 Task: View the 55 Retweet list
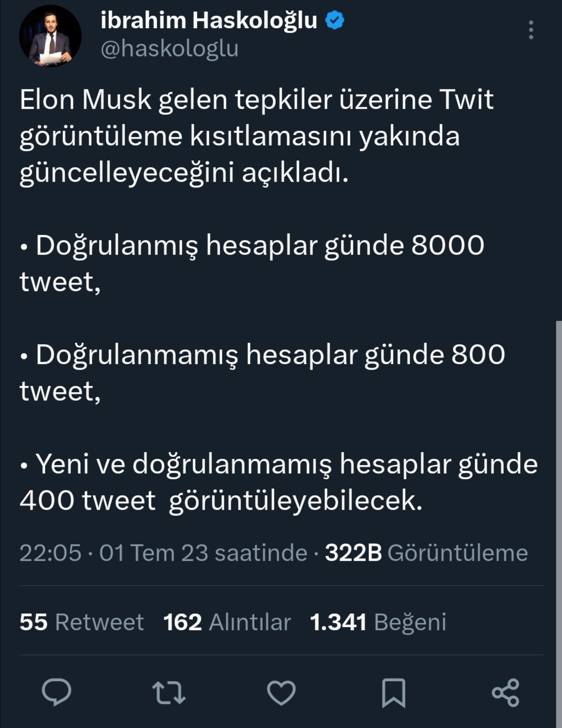coord(81,622)
